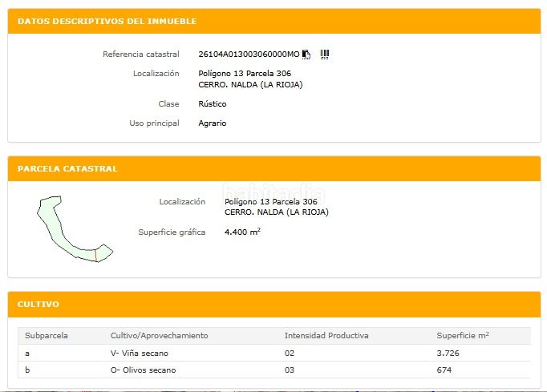Viewport: 547px width, 392px height.
Task: Click the Subparcela column header
Action: 46,335
